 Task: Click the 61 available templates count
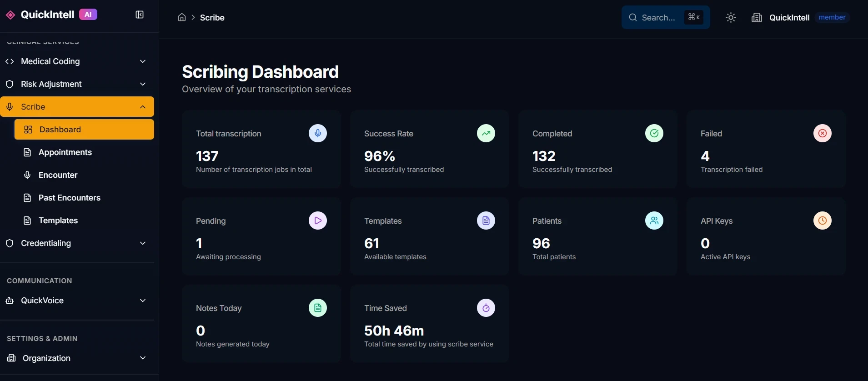click(x=372, y=244)
